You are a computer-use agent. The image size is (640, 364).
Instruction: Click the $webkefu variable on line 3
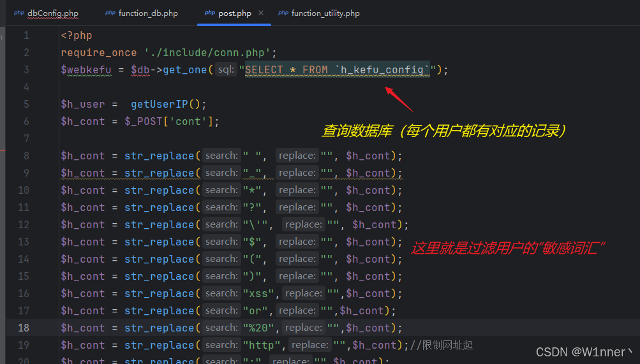(86, 69)
